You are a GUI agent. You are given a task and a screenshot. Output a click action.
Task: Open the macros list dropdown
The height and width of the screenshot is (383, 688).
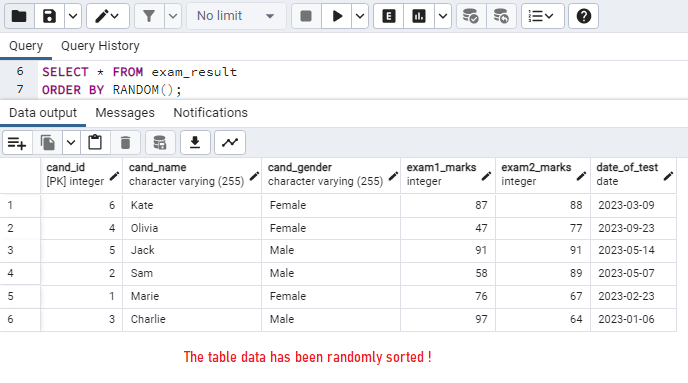542,16
